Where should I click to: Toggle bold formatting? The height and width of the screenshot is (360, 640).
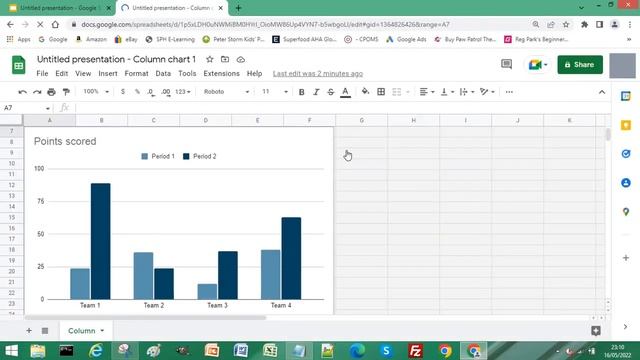301,92
